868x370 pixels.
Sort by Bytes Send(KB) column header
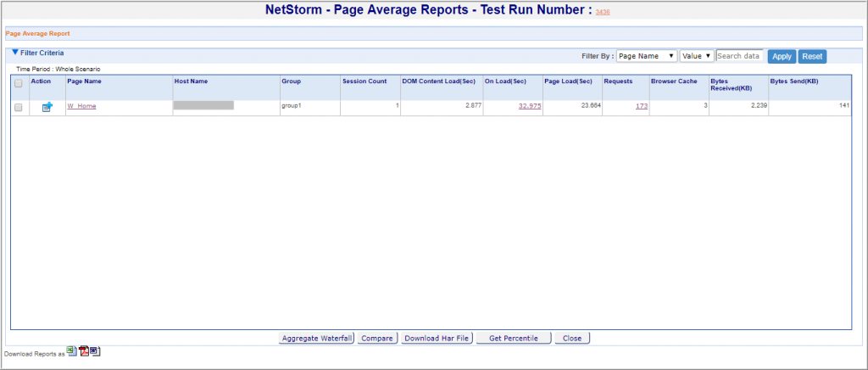(794, 81)
